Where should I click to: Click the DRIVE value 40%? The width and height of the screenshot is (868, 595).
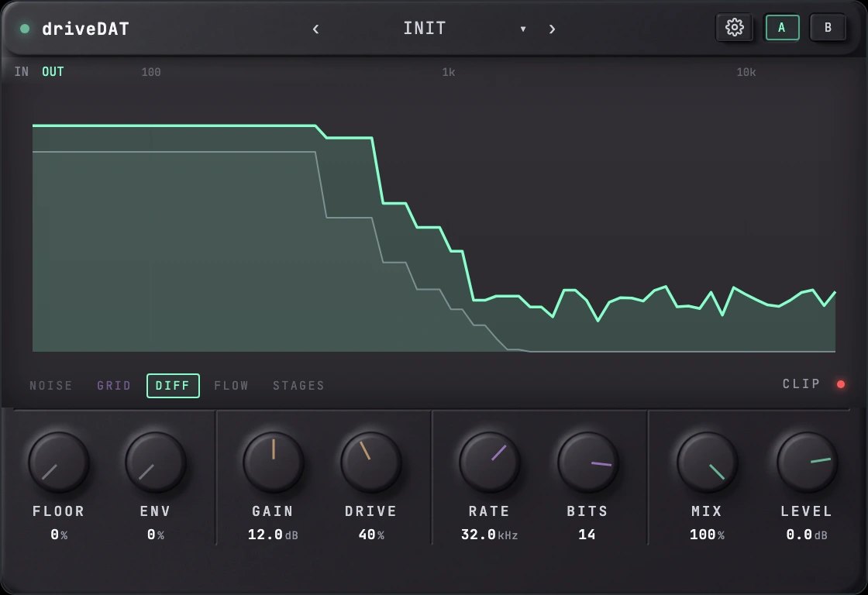pyautogui.click(x=371, y=535)
